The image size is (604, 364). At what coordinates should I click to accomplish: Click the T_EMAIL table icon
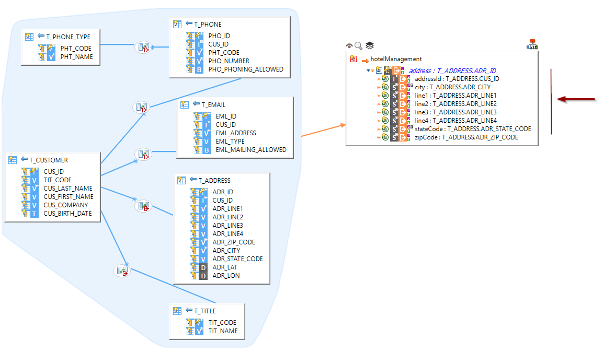pyautogui.click(x=185, y=104)
